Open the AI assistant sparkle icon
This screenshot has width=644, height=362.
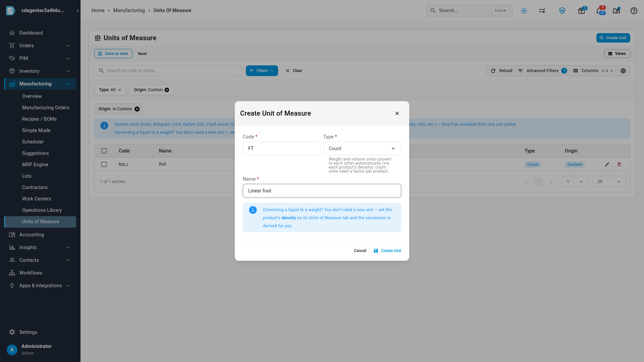point(524,11)
